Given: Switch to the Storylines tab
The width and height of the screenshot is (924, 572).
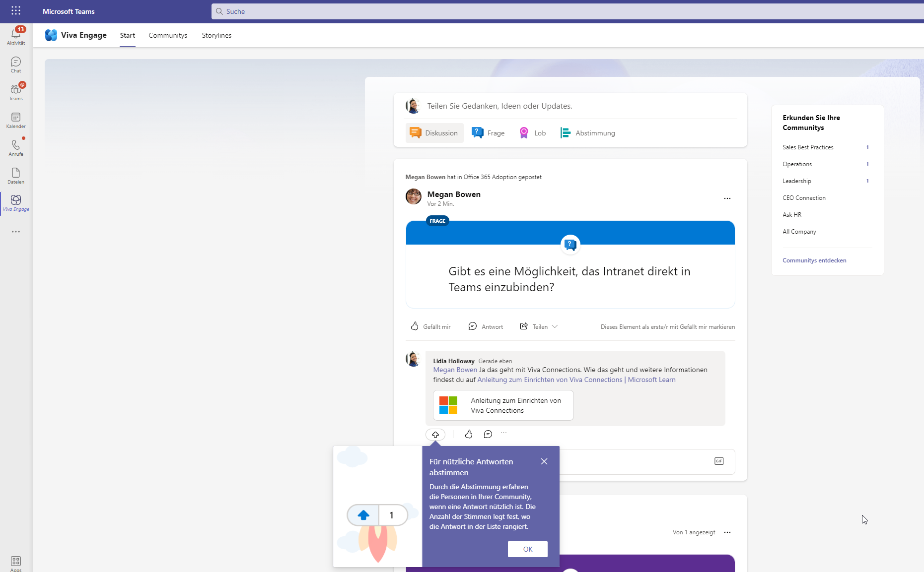Looking at the screenshot, I should pos(216,35).
